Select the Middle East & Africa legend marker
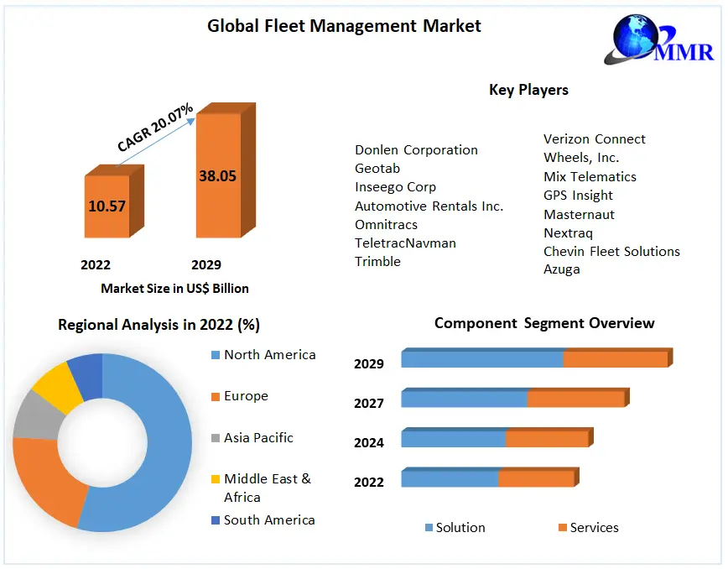The width and height of the screenshot is (728, 569). pos(215,478)
